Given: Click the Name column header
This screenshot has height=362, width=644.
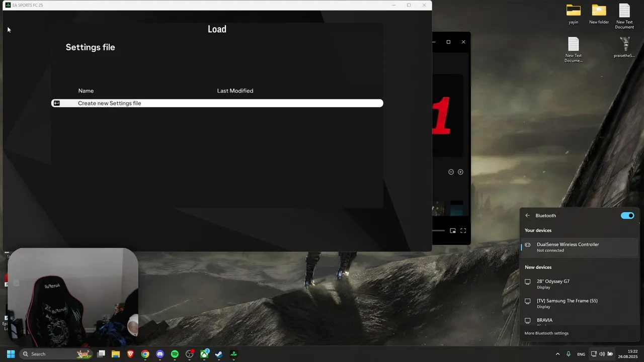Looking at the screenshot, I should (86, 91).
